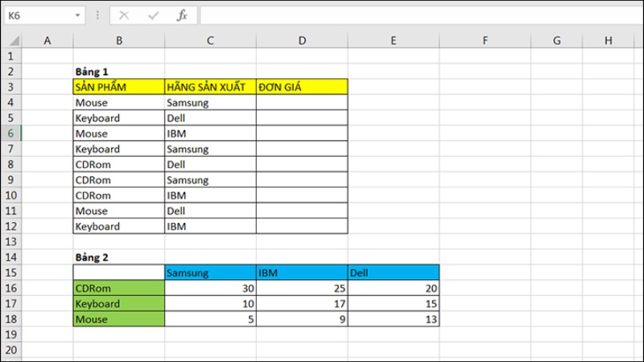The width and height of the screenshot is (644, 362).
Task: Click the IBM cell in row 6
Action: coord(210,134)
